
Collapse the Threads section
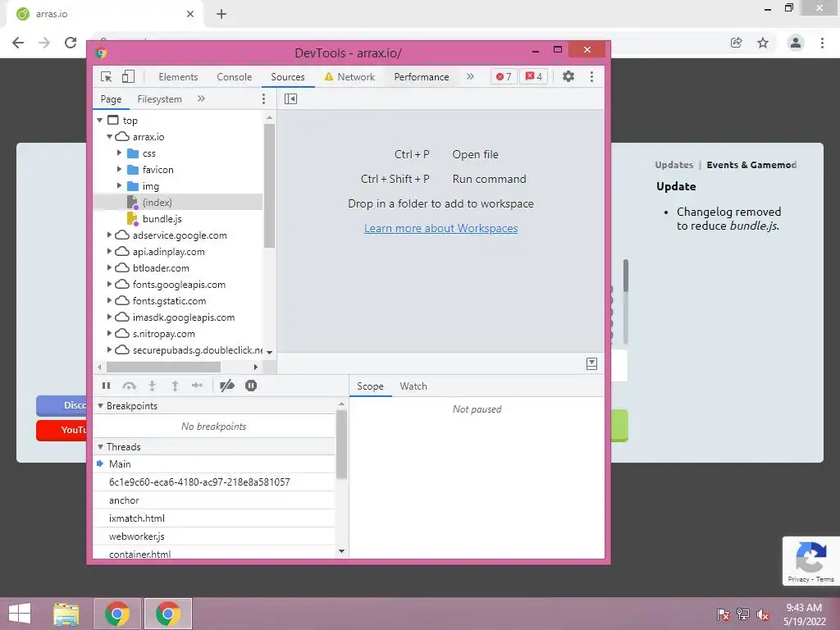[x=100, y=447]
